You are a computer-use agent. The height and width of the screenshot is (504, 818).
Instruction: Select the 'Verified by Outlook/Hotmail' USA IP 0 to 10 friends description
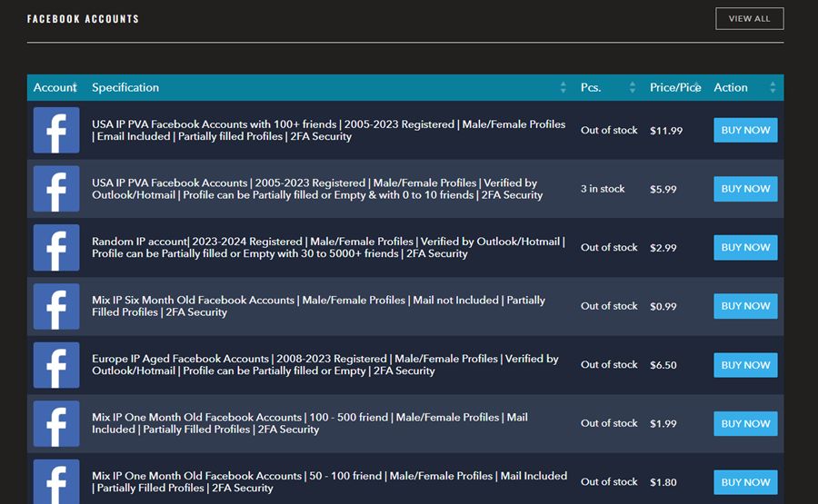[317, 189]
